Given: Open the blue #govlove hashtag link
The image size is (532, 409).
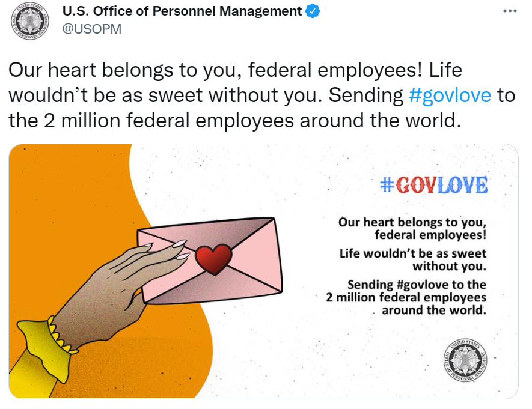Looking at the screenshot, I should (449, 95).
